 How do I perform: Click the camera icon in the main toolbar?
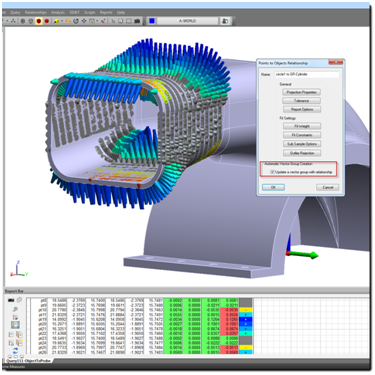(x=137, y=21)
